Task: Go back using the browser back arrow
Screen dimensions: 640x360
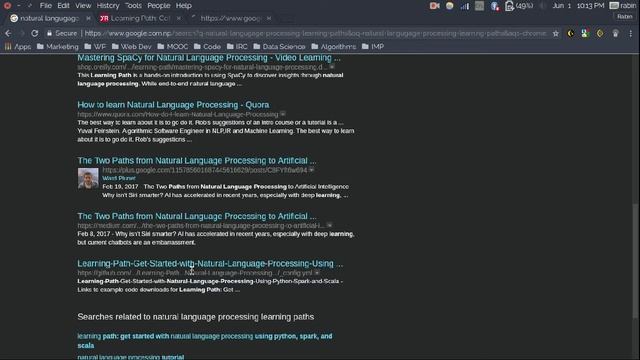Action: pos(8,33)
